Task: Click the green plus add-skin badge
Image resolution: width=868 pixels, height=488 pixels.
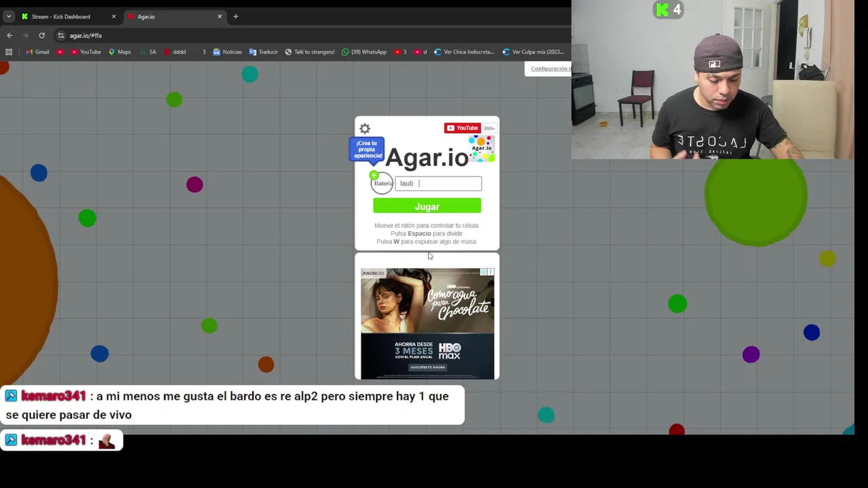Action: 374,176
